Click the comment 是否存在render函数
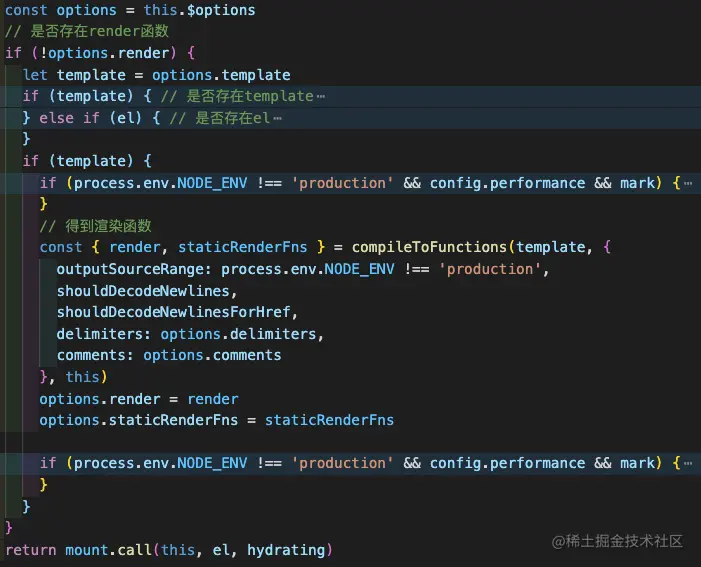Image resolution: width=701 pixels, height=567 pixels. click(87, 31)
